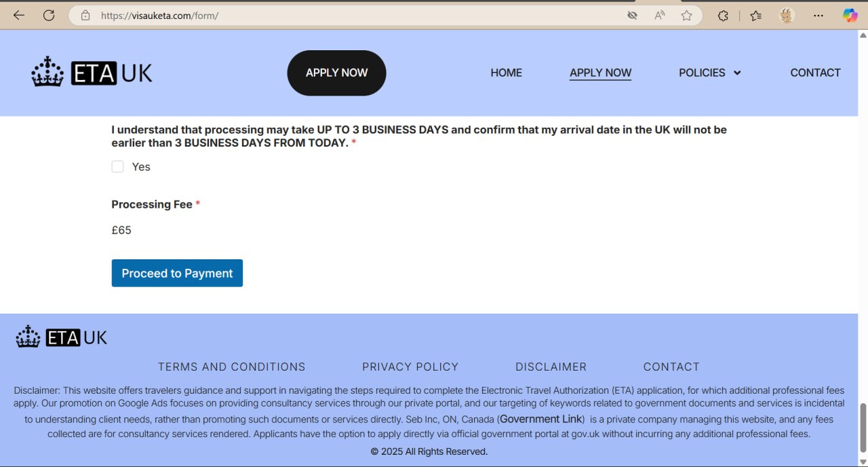Image resolution: width=868 pixels, height=467 pixels.
Task: Open CONTACT in the header navigation
Action: [815, 73]
